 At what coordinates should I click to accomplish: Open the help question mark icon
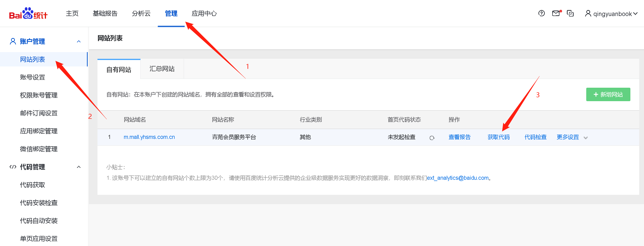541,13
